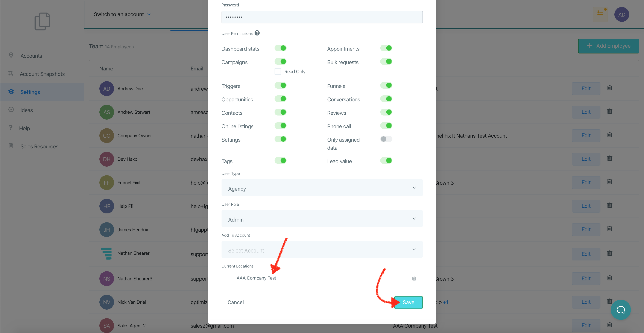
Task: Click the User Permissions help question icon
Action: tap(257, 33)
